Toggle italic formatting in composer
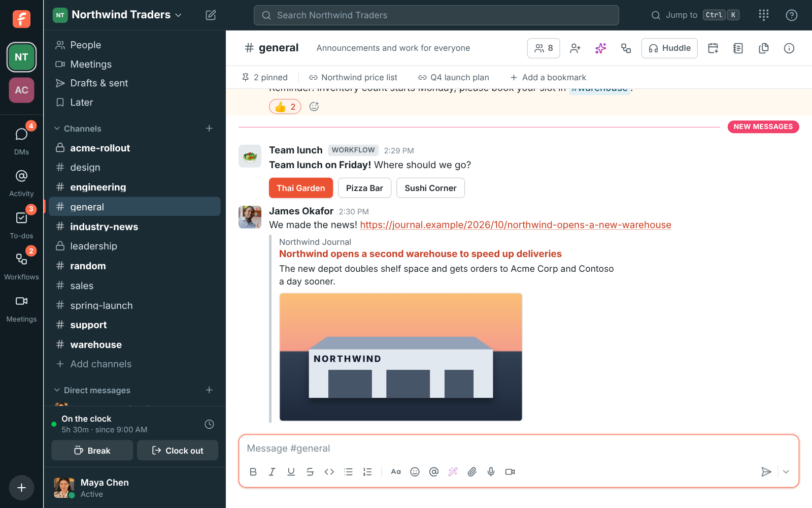This screenshot has height=508, width=812. pos(272,472)
